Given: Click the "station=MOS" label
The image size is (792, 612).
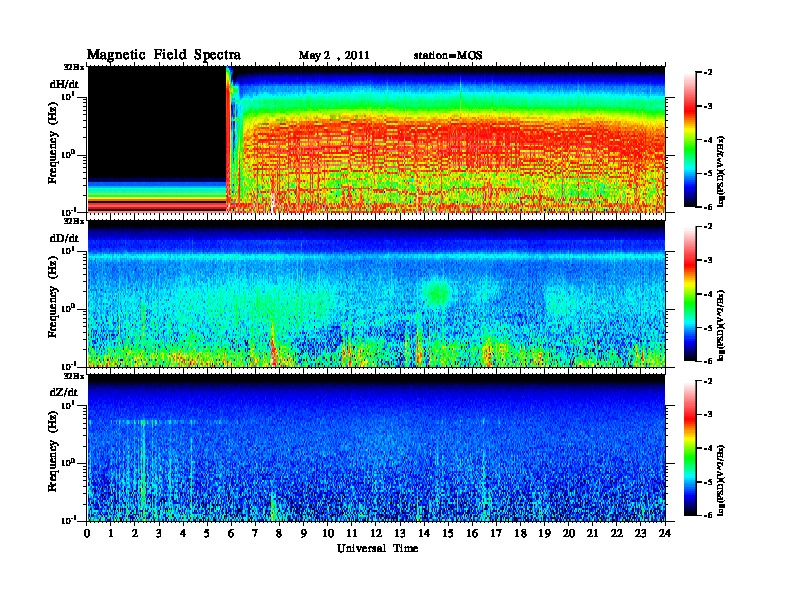Looking at the screenshot, I should coord(448,55).
